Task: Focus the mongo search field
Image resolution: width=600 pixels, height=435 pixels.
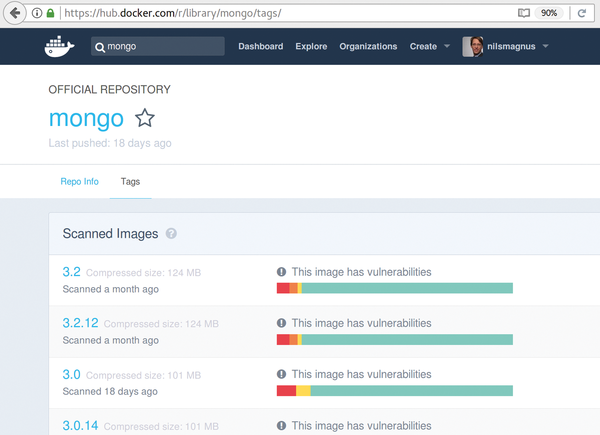Action: pyautogui.click(x=158, y=46)
